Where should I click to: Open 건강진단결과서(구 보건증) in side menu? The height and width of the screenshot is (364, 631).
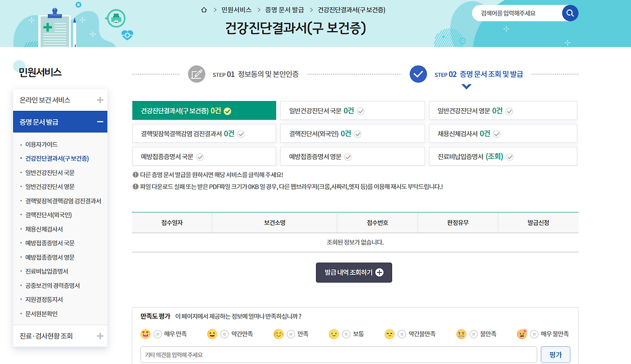click(57, 159)
